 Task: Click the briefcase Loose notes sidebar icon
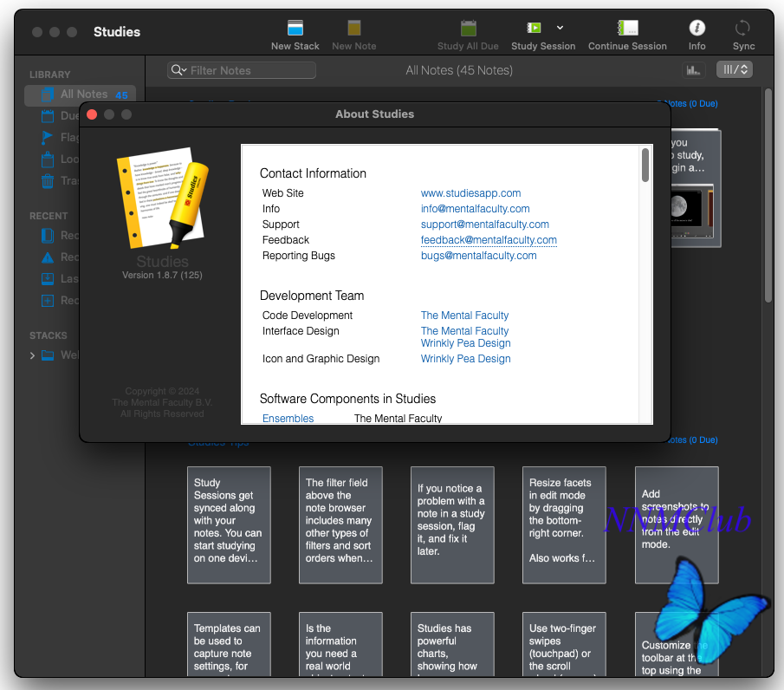click(48, 159)
